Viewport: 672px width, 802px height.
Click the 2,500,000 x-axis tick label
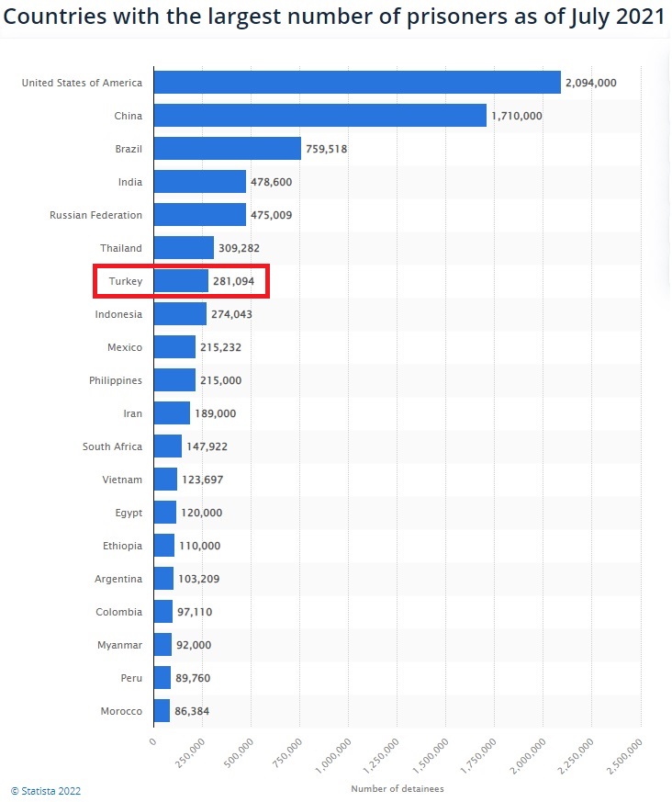[624, 753]
